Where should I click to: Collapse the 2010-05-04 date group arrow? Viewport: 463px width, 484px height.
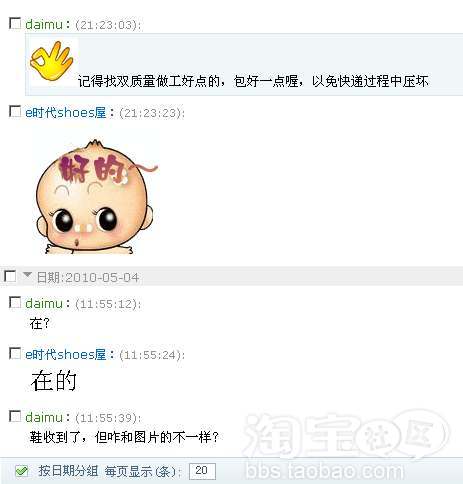(27, 275)
